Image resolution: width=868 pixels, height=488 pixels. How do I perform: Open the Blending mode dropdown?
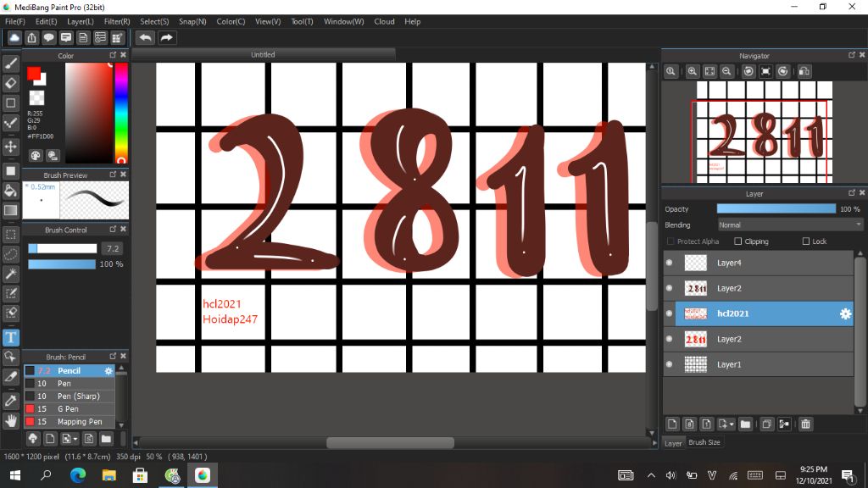tap(790, 225)
